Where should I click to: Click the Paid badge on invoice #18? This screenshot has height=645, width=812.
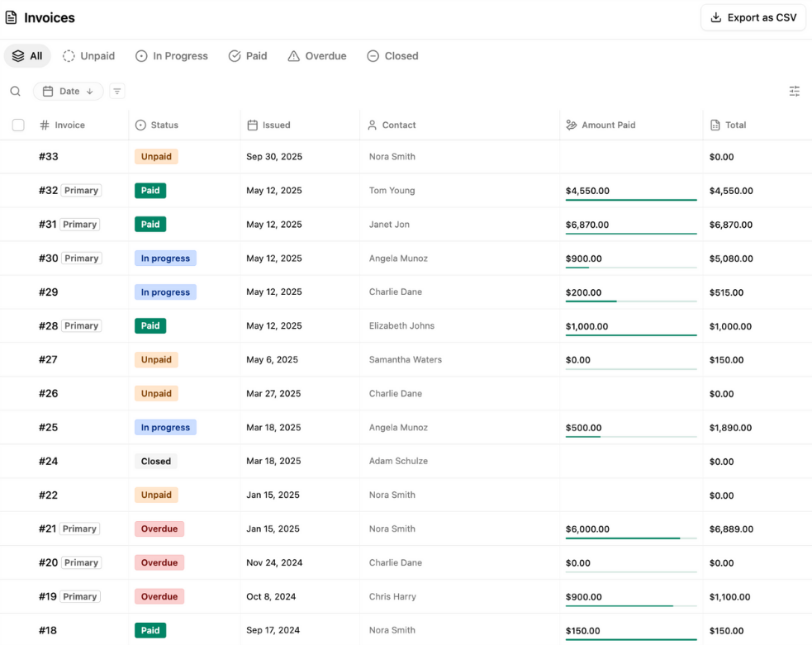click(150, 630)
